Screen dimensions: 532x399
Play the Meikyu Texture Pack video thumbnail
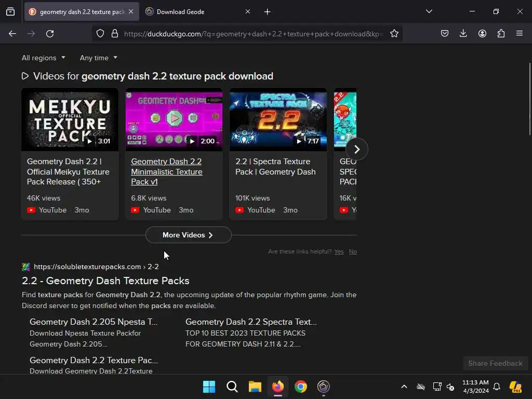70,119
